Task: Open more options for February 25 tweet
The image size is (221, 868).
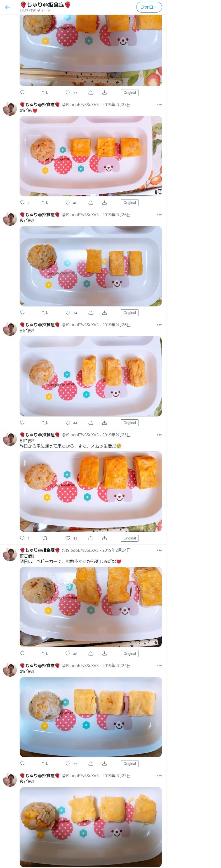Action: (x=159, y=435)
